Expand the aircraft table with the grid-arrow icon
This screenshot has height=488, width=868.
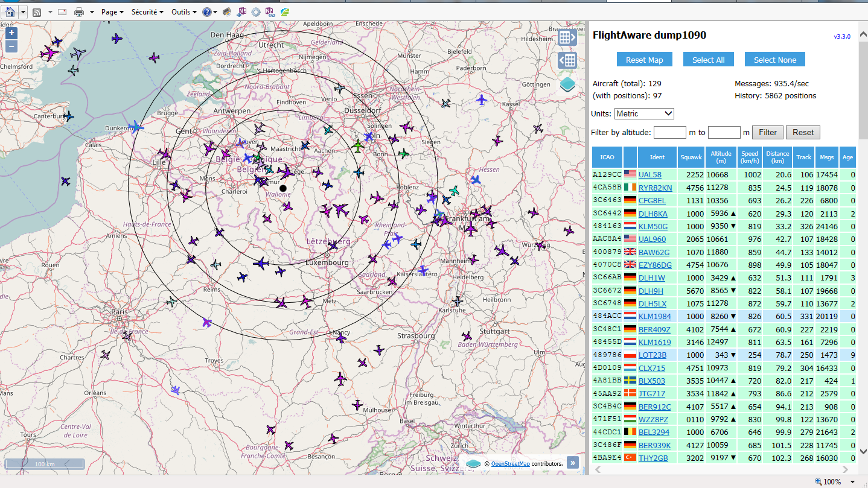click(567, 37)
